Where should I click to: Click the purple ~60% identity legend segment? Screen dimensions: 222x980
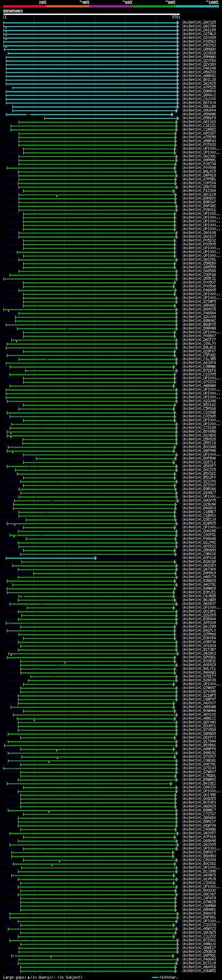tap(111, 6)
